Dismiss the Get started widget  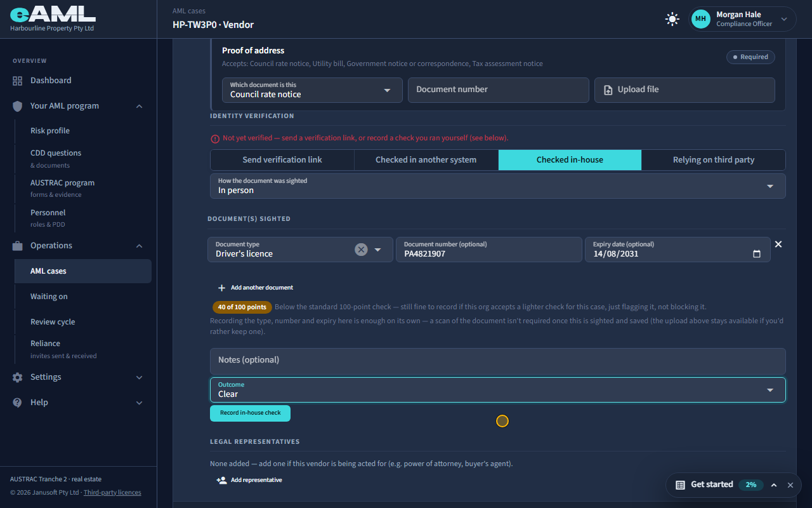(x=790, y=485)
